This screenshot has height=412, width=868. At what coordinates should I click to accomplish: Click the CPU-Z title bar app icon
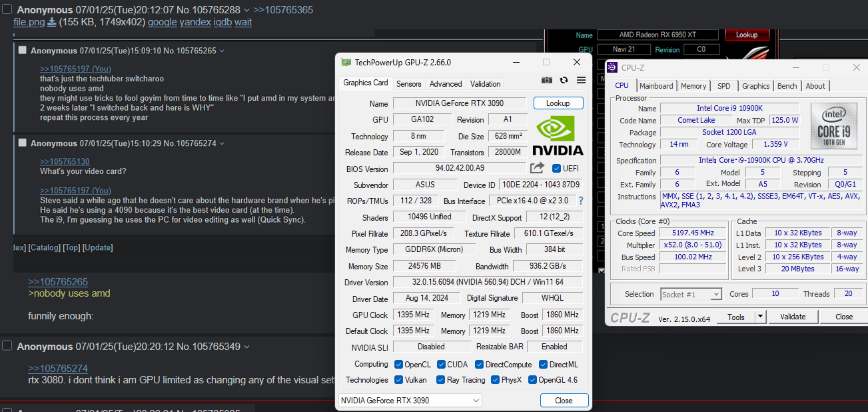pos(613,67)
